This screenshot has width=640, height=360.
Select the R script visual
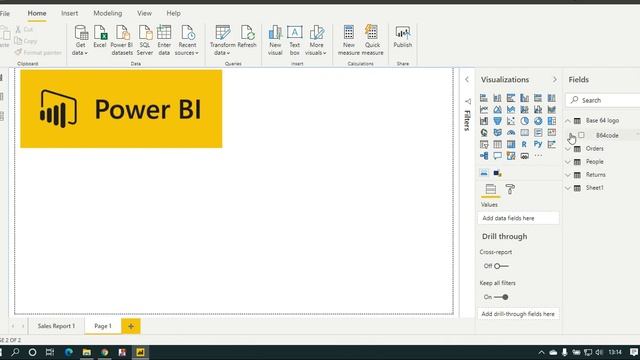click(524, 144)
